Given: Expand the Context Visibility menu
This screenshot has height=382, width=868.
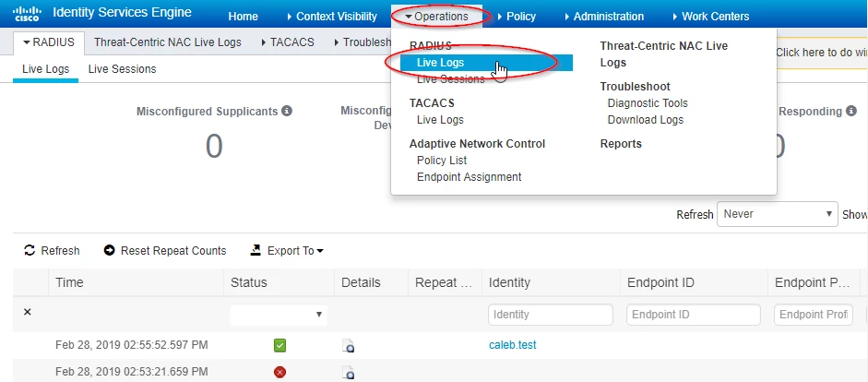Looking at the screenshot, I should (332, 16).
